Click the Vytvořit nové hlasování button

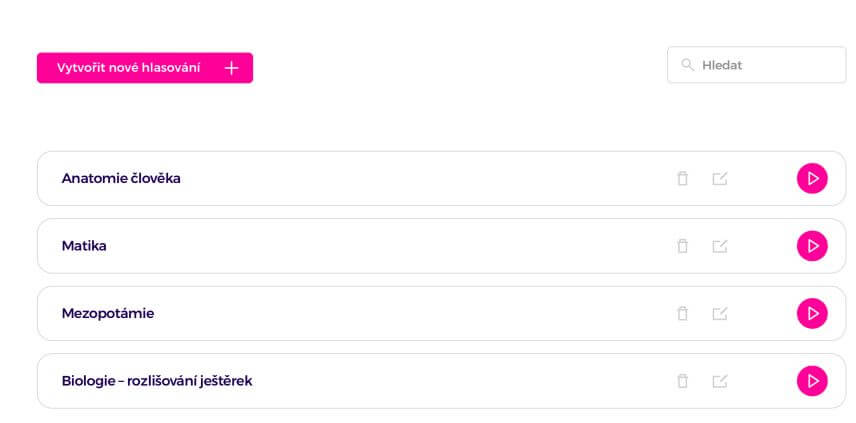[145, 68]
